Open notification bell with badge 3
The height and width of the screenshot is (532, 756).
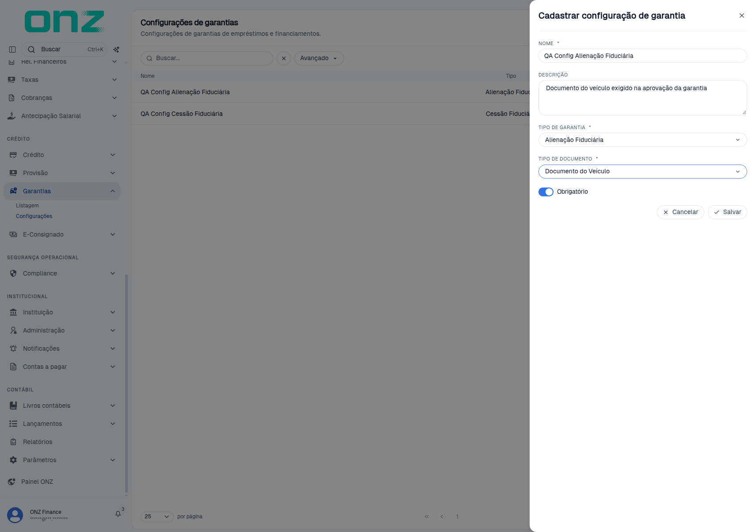point(118,513)
